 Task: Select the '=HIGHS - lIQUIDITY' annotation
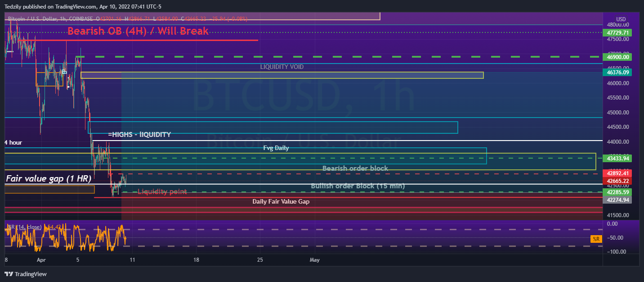pyautogui.click(x=139, y=134)
